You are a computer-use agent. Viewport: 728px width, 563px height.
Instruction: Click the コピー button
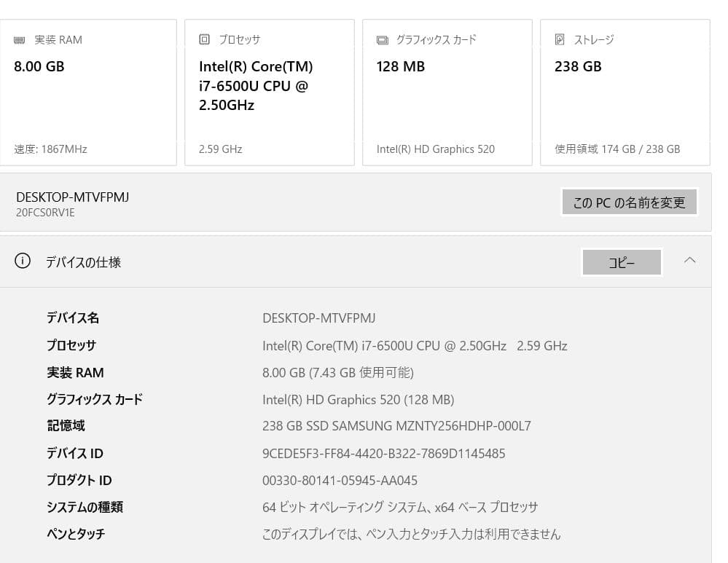621,262
